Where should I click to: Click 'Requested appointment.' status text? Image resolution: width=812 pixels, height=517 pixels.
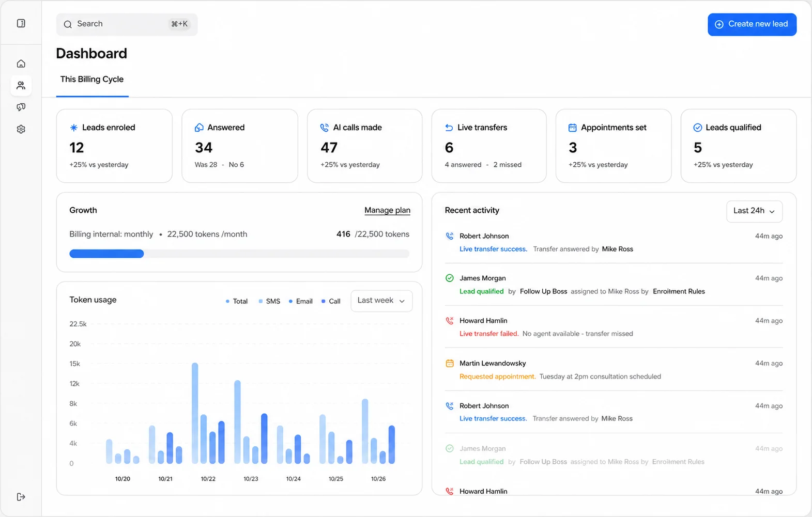(x=498, y=377)
